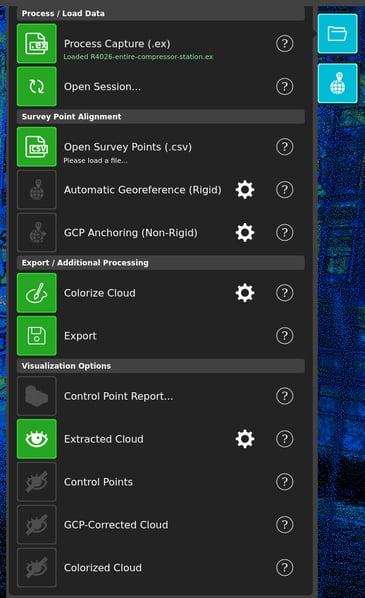Click the Control Points label
Screen dimensions: 365x598
(98, 482)
